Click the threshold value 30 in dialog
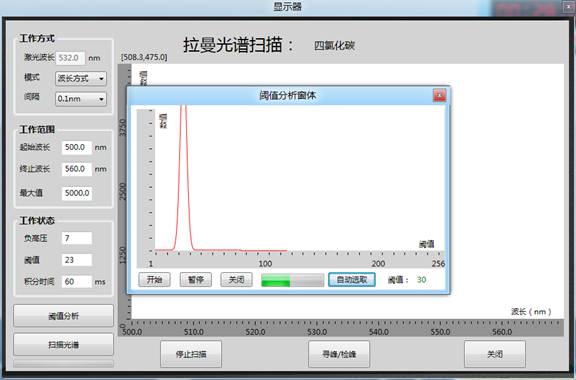Screen dimensions: 576x380 click(421, 280)
